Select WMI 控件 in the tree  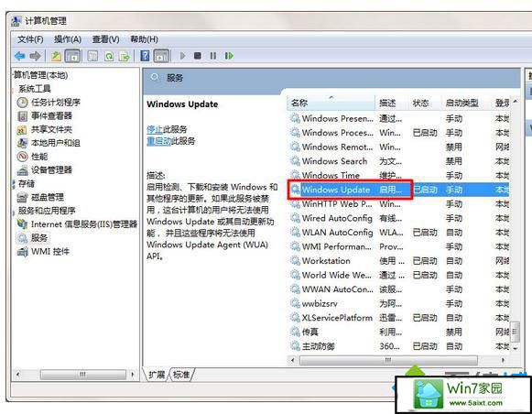43,252
